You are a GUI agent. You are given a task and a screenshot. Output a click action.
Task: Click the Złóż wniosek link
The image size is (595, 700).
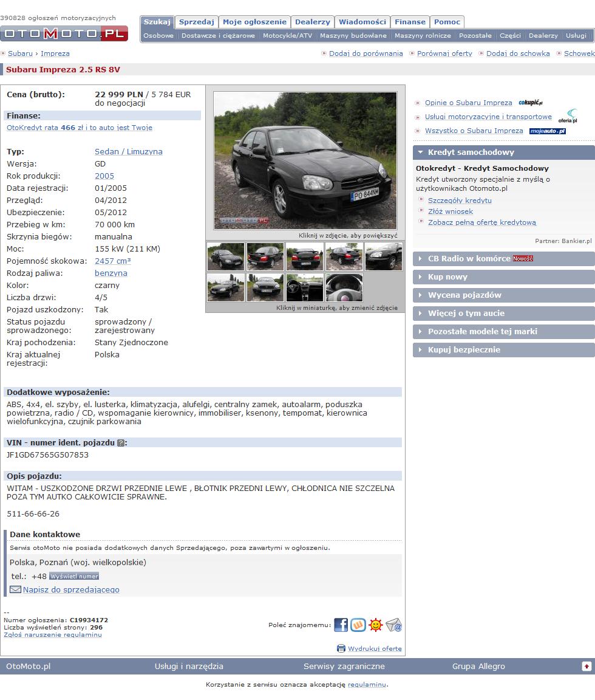450,211
